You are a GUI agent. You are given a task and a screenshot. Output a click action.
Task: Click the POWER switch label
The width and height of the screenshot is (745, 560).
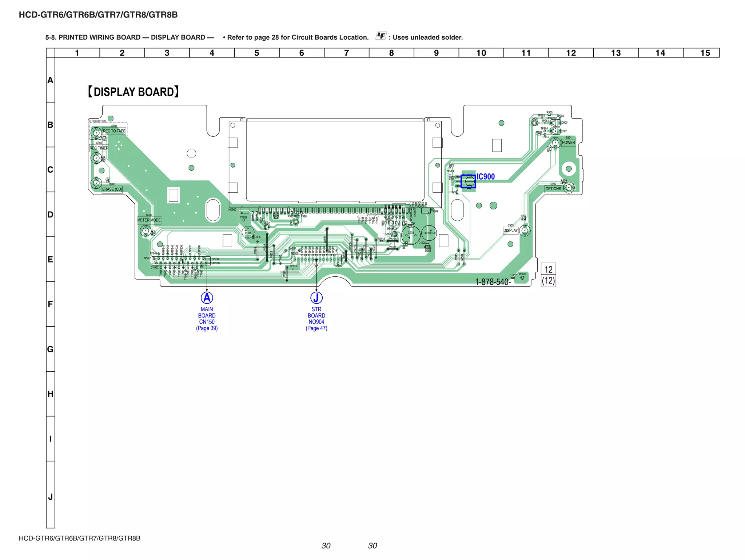[568, 143]
